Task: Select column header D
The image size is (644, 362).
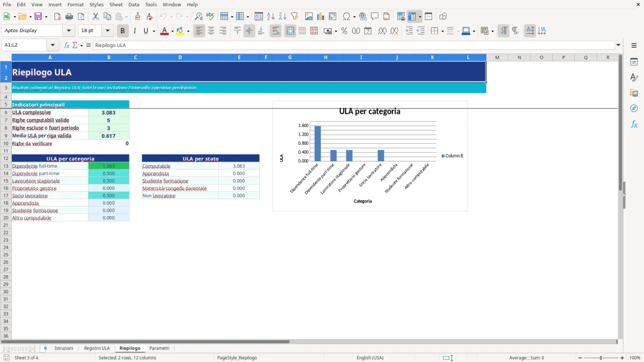Action: (180, 57)
